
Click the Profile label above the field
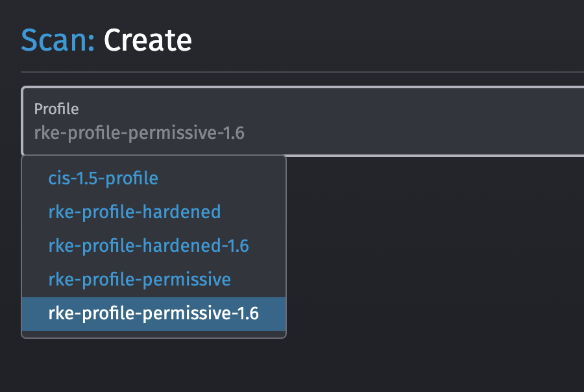pyautogui.click(x=56, y=109)
